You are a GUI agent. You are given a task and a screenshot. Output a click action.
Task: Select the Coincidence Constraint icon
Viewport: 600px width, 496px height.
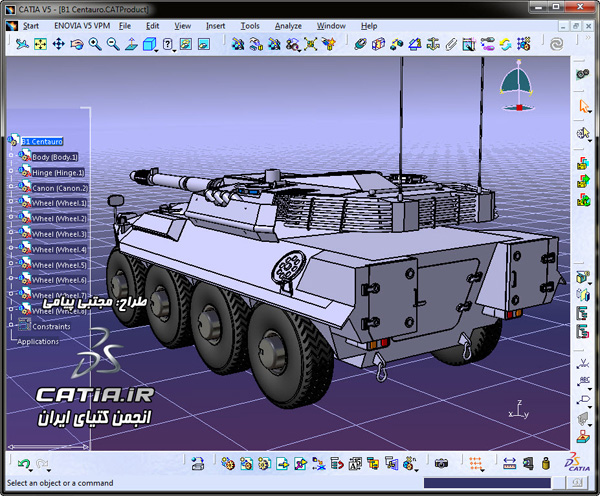point(360,44)
